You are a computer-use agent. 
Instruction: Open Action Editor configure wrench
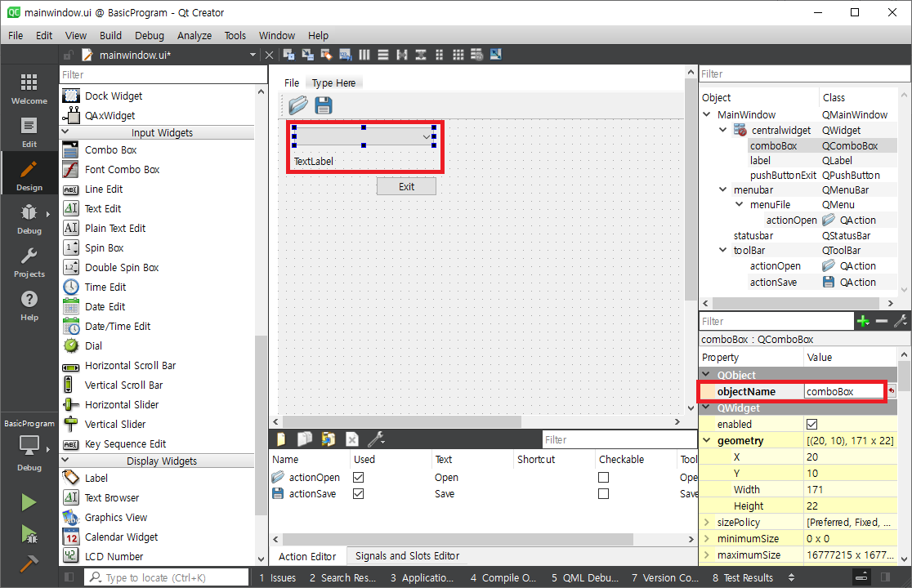pos(376,439)
